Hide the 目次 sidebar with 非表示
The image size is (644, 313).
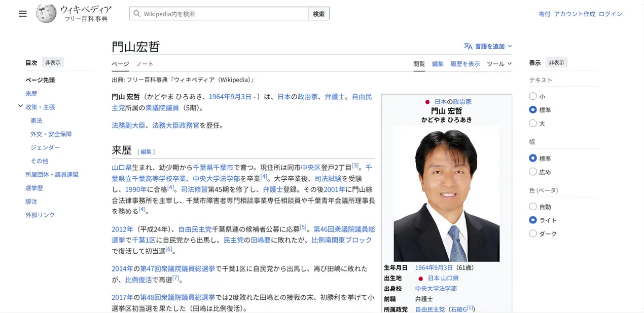tap(53, 63)
